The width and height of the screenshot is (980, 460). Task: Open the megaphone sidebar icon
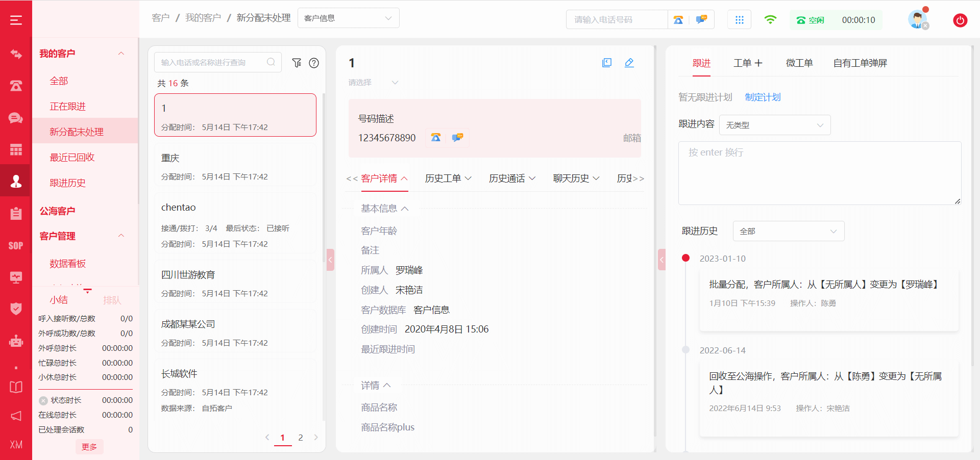coord(16,416)
